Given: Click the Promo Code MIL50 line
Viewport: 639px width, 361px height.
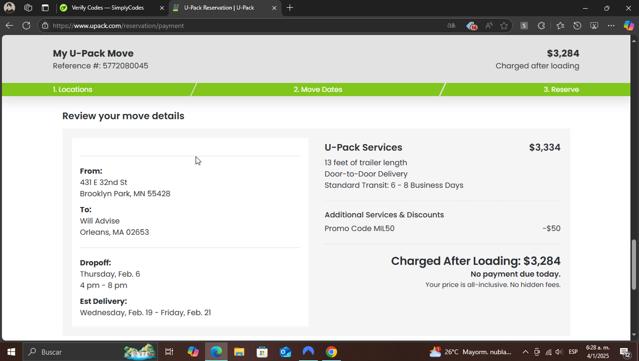Looking at the screenshot, I should click(x=359, y=228).
